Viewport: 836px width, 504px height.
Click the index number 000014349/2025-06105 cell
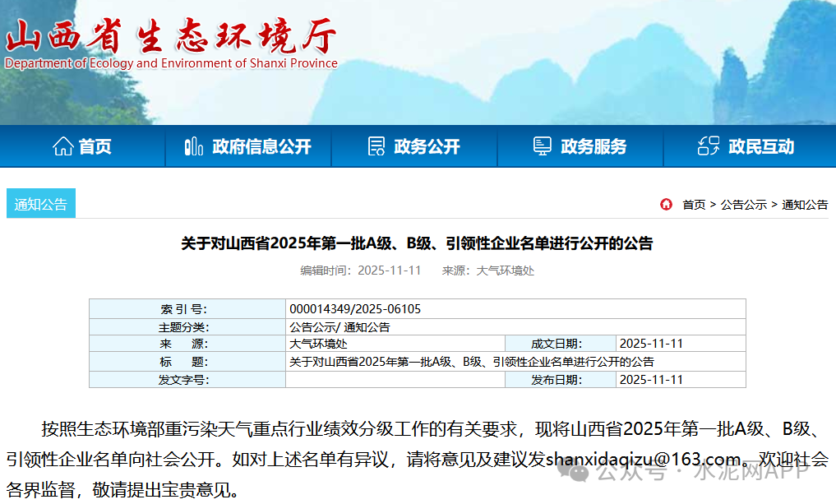coord(355,309)
